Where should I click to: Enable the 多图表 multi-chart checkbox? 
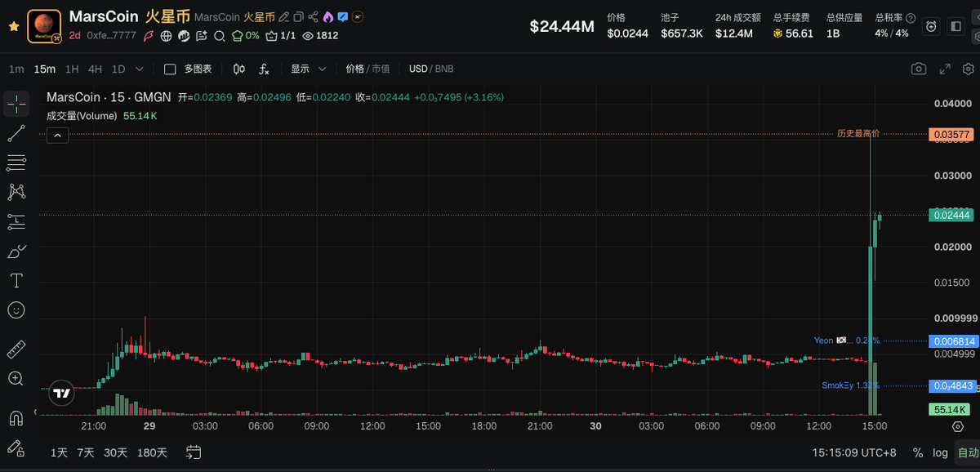point(170,69)
